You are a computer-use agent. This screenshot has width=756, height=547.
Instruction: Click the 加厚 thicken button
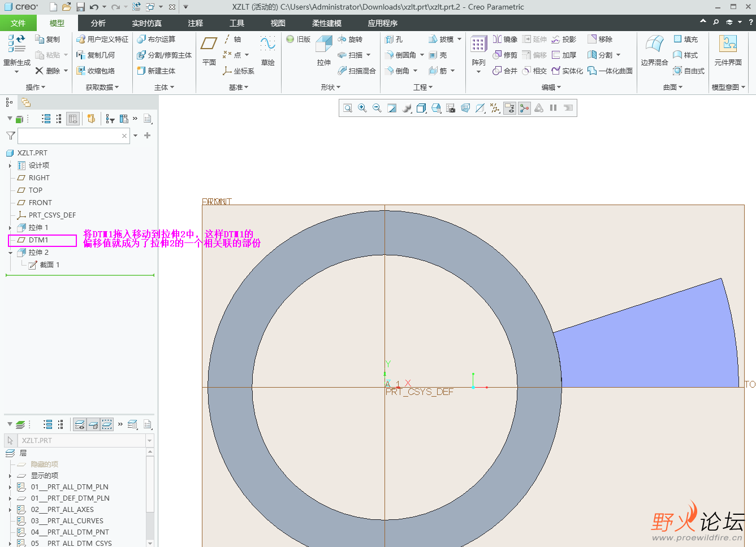point(564,55)
